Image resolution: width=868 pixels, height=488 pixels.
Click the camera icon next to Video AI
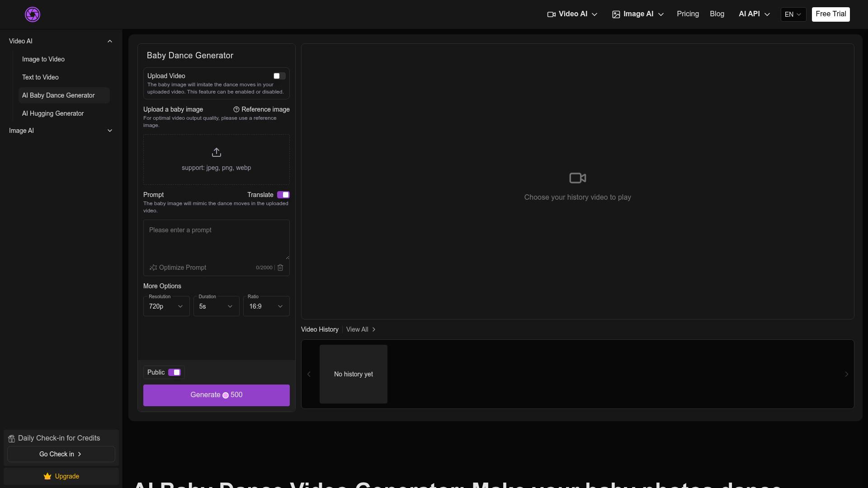pos(552,14)
